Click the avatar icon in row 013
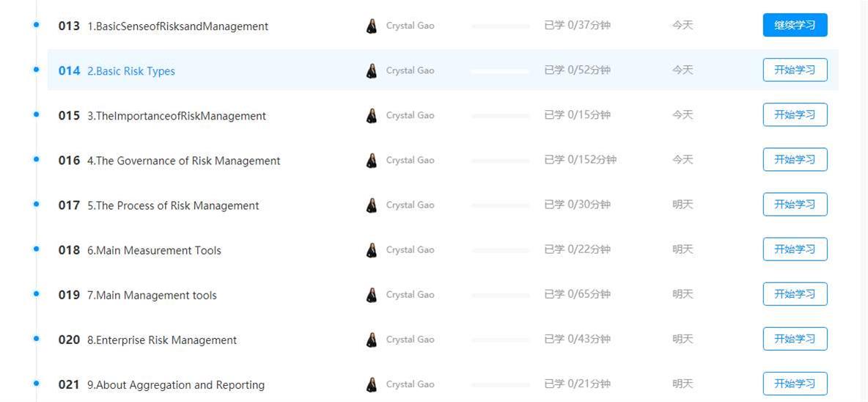 click(x=372, y=26)
